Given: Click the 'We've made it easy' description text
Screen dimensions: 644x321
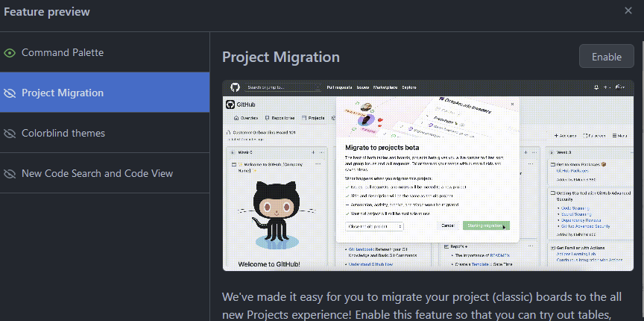Looking at the screenshot, I should pyautogui.click(x=422, y=306).
